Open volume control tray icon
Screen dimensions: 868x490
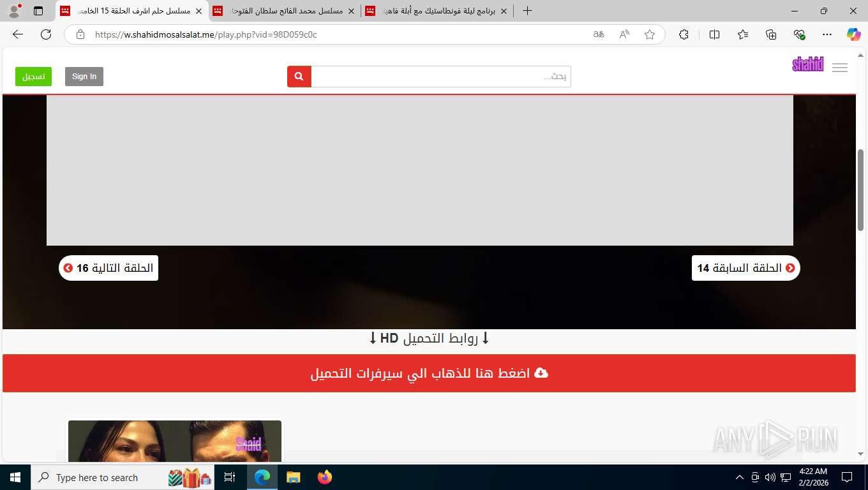(770, 477)
